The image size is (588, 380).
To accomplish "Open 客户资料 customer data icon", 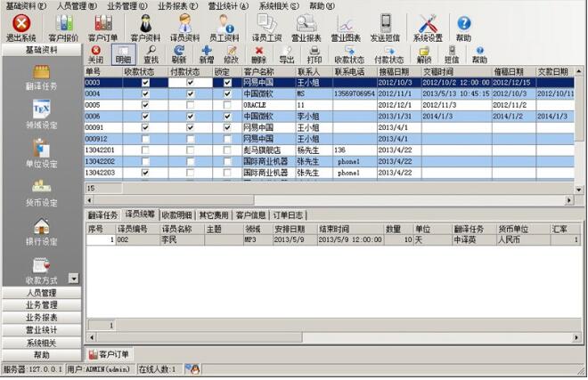I will [x=145, y=28].
